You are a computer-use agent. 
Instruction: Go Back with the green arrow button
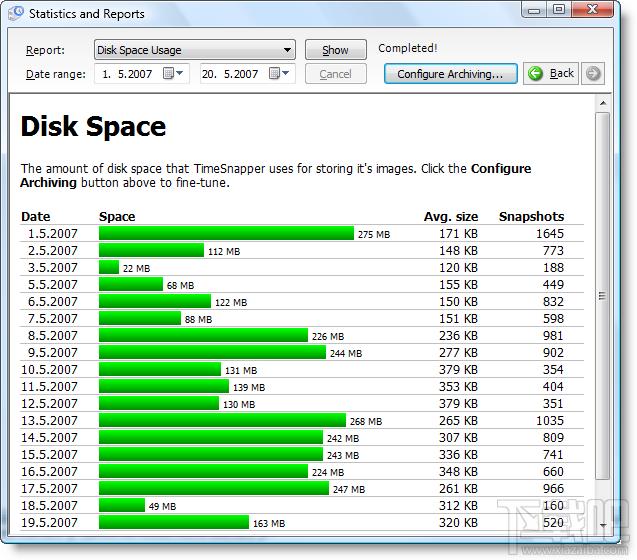pos(551,74)
